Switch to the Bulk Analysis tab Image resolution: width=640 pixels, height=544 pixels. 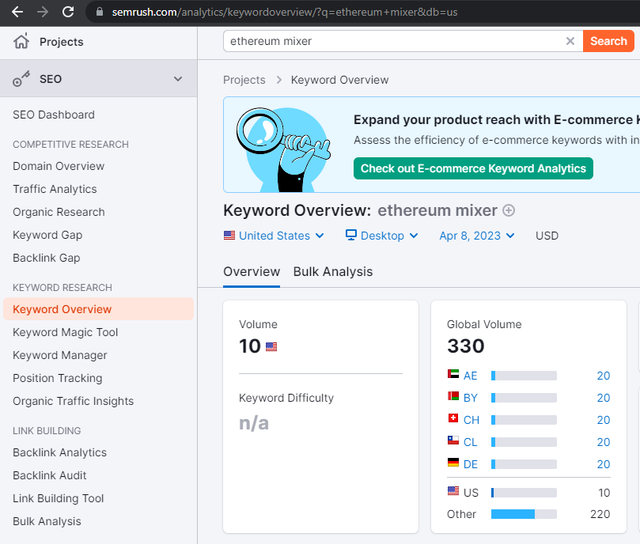(333, 271)
